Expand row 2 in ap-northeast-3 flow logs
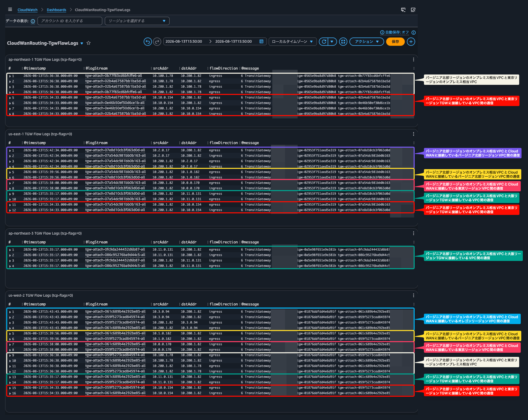 point(10,256)
